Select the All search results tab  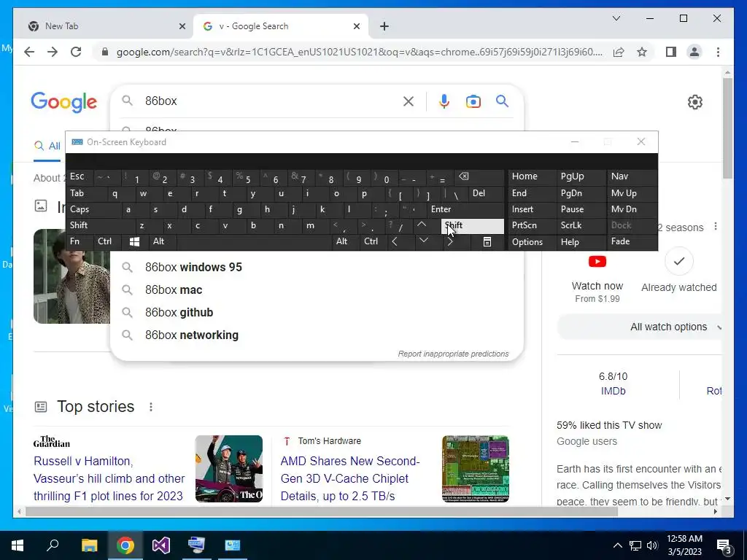(x=47, y=146)
